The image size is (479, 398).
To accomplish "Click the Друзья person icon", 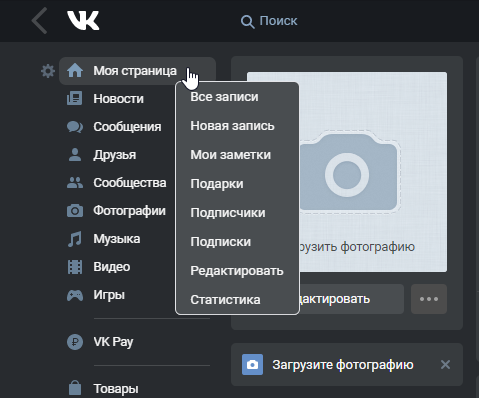I will click(x=75, y=155).
